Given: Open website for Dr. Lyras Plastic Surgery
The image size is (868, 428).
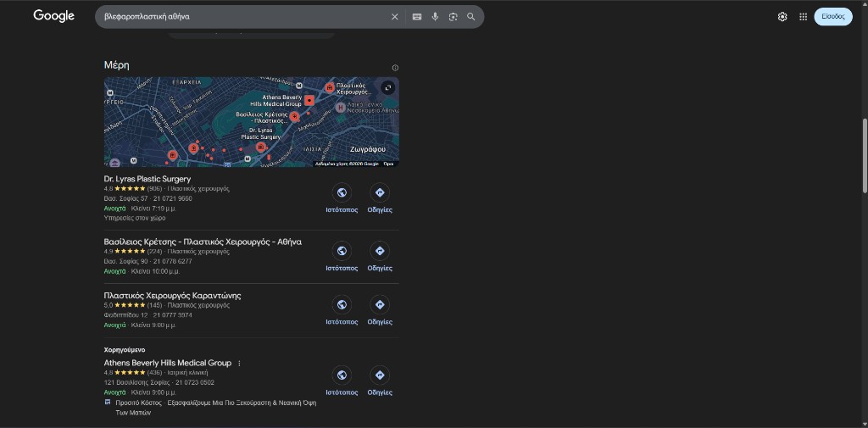Looking at the screenshot, I should coord(342,199).
